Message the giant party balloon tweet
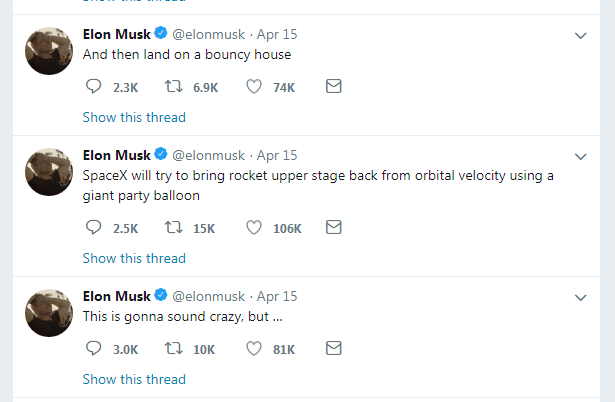 (x=334, y=228)
